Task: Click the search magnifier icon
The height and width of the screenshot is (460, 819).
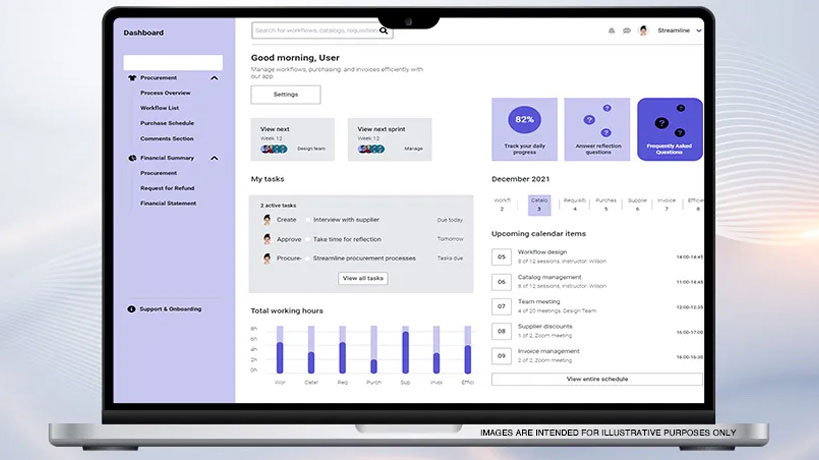Action: [384, 31]
